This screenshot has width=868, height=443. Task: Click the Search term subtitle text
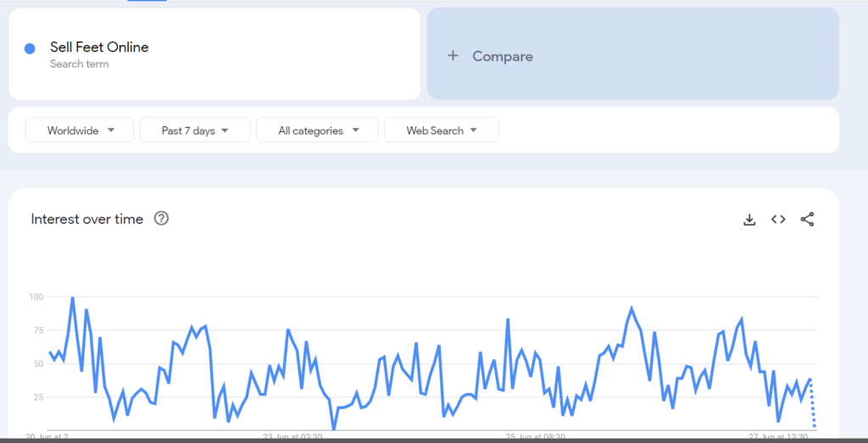79,64
